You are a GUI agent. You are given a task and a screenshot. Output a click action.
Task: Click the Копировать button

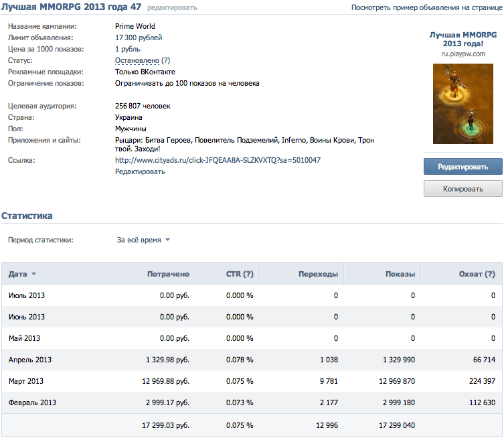coord(463,189)
